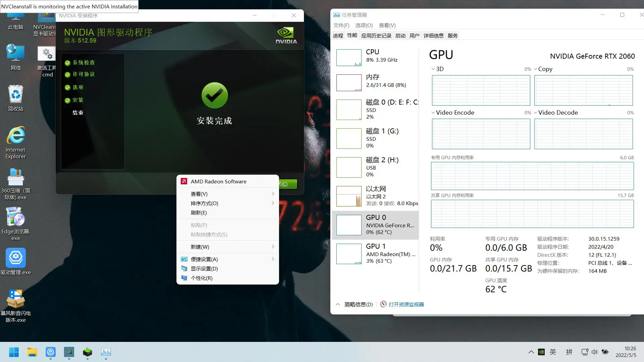Viewport: 644px width, 362px height.
Task: Open the 文件(F) menu in Task Manager
Action: pos(341,25)
